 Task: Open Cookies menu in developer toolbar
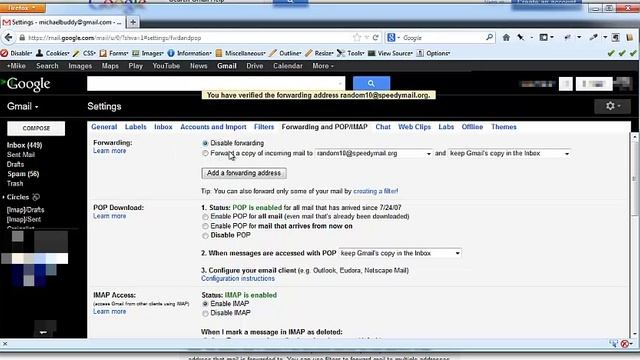coord(53,53)
